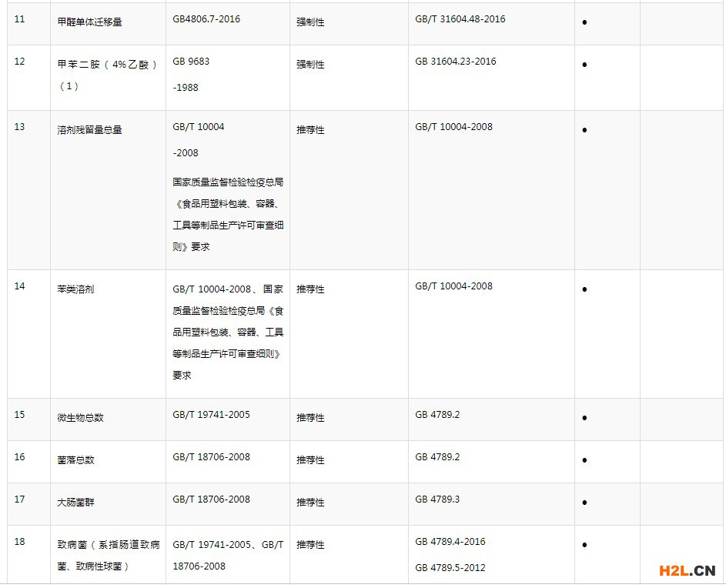Click the bullet mark in row 12

click(x=584, y=65)
